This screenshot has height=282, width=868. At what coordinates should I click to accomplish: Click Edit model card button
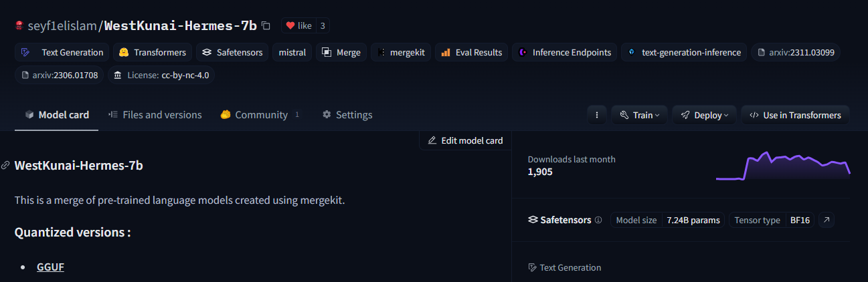click(465, 140)
